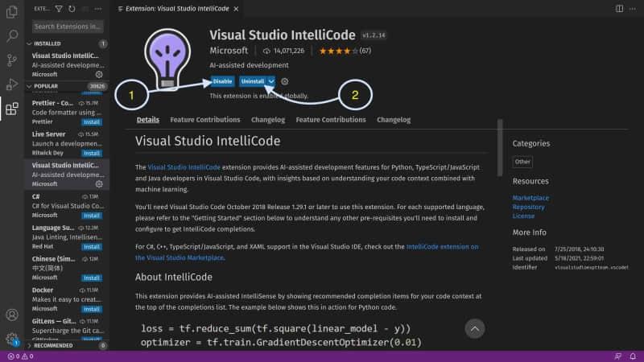Viewport: 644px width, 362px height.
Task: Open the Explorer view in activity bar
Action: click(x=12, y=12)
